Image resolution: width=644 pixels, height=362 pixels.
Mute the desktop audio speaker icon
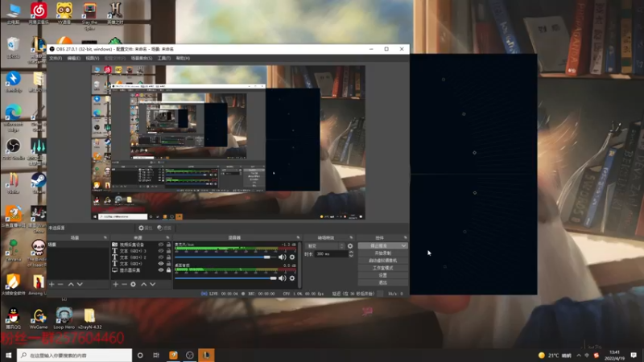283,278
